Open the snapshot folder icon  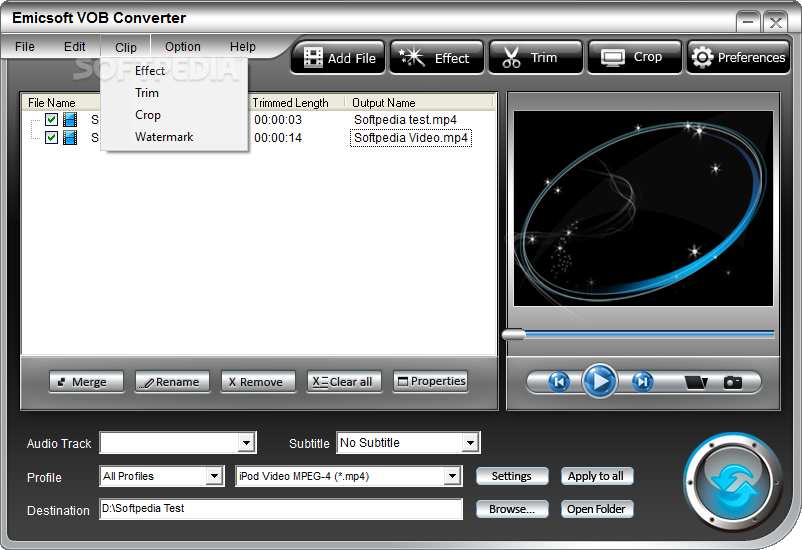click(696, 382)
